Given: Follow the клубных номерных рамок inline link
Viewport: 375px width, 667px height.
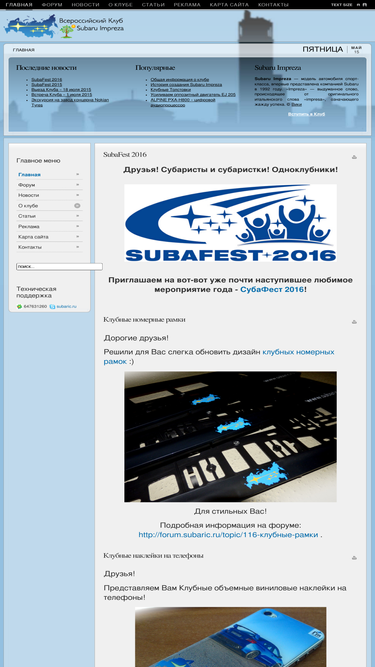Looking at the screenshot, I should point(219,356).
